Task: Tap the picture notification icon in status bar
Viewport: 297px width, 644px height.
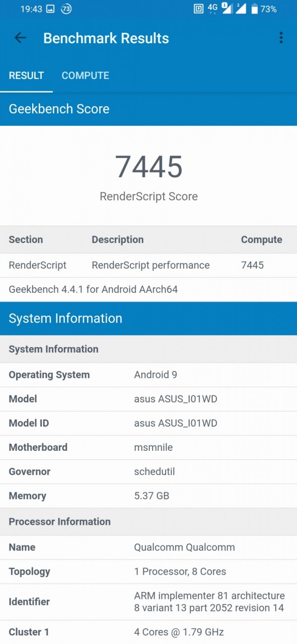Action: point(50,9)
